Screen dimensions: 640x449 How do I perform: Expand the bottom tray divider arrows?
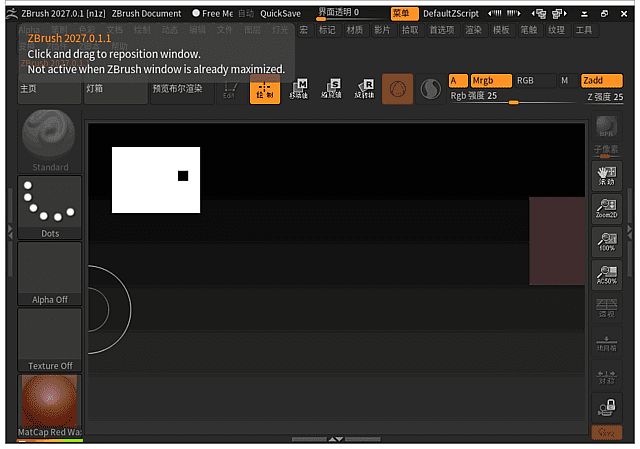point(336,439)
